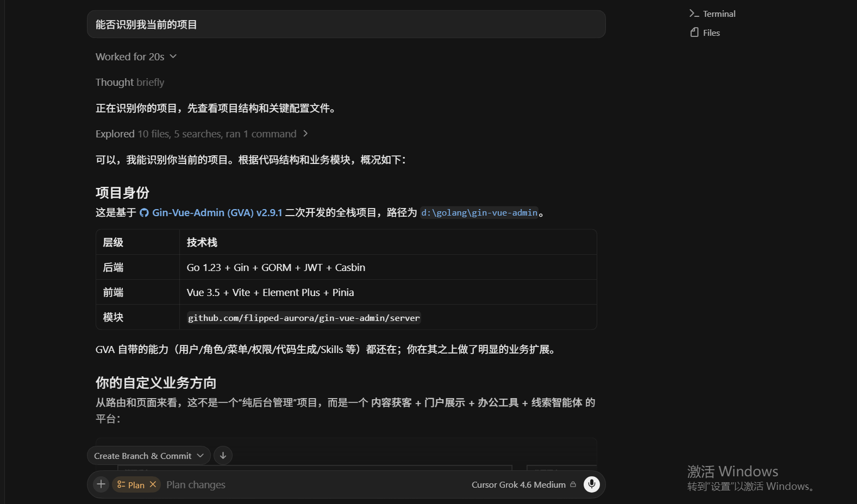This screenshot has width=857, height=504.
Task: Click the 模块 row label
Action: (x=113, y=317)
